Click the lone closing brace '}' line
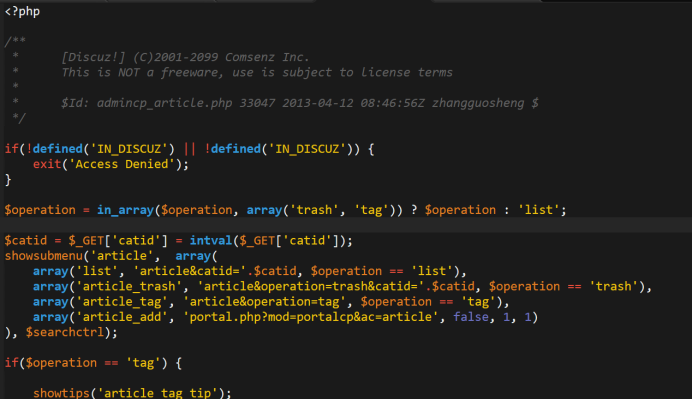693x399 pixels. (x=8, y=179)
